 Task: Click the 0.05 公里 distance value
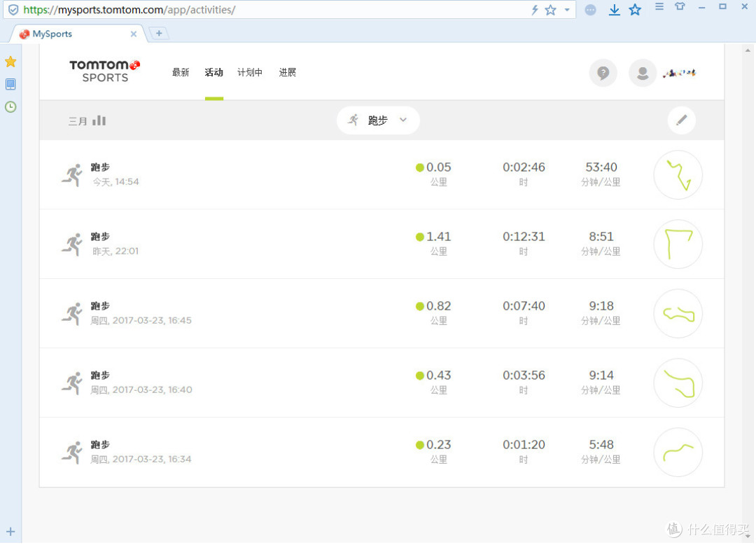point(438,167)
